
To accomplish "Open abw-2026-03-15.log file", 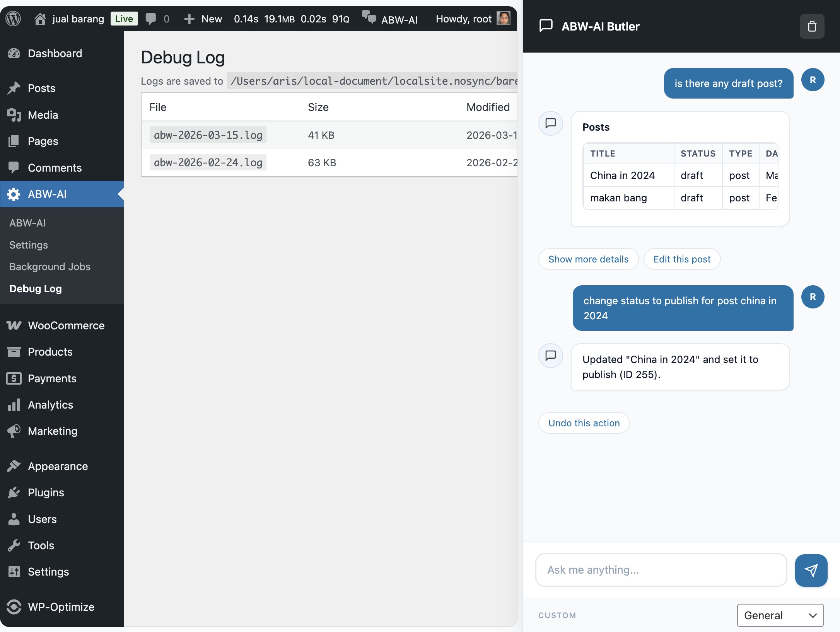I will tap(208, 135).
